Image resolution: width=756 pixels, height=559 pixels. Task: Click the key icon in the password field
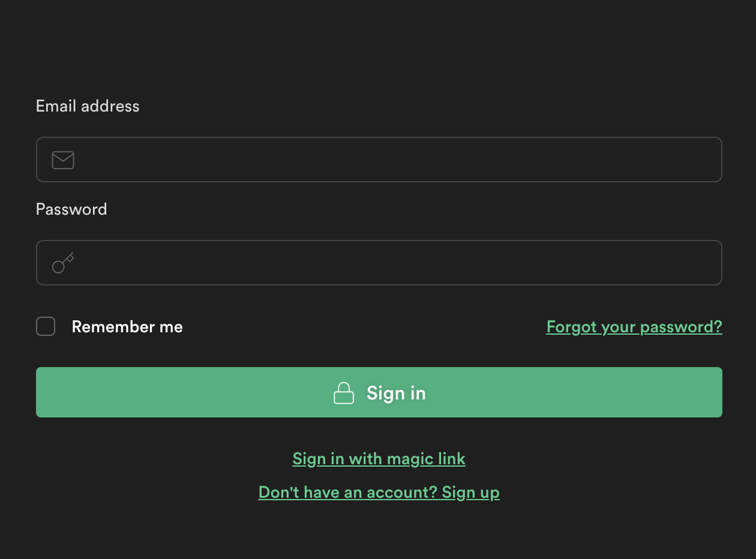point(63,263)
